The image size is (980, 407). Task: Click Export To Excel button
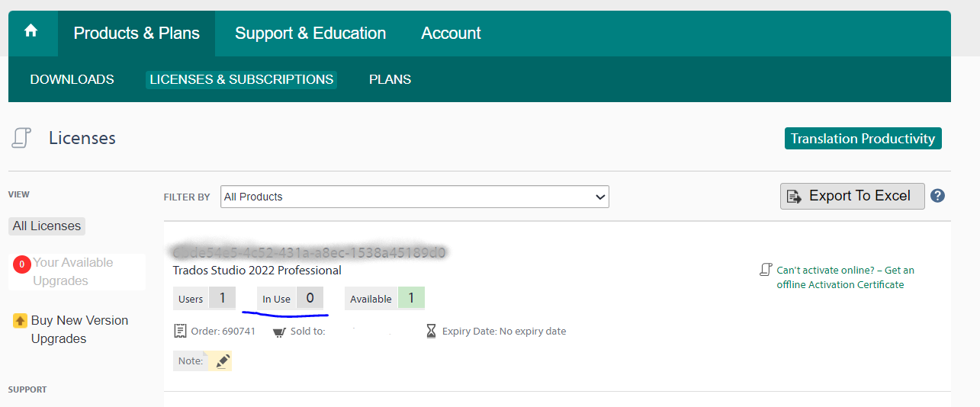point(852,196)
